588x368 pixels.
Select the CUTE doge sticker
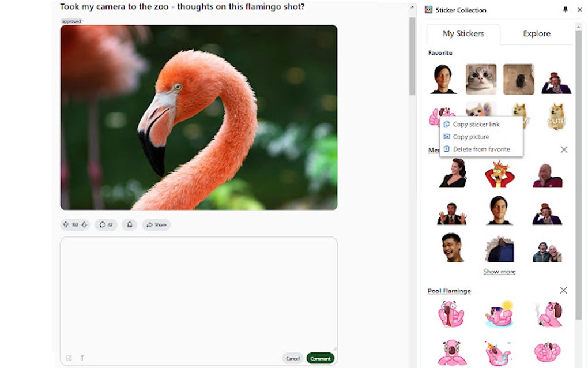coord(556,117)
